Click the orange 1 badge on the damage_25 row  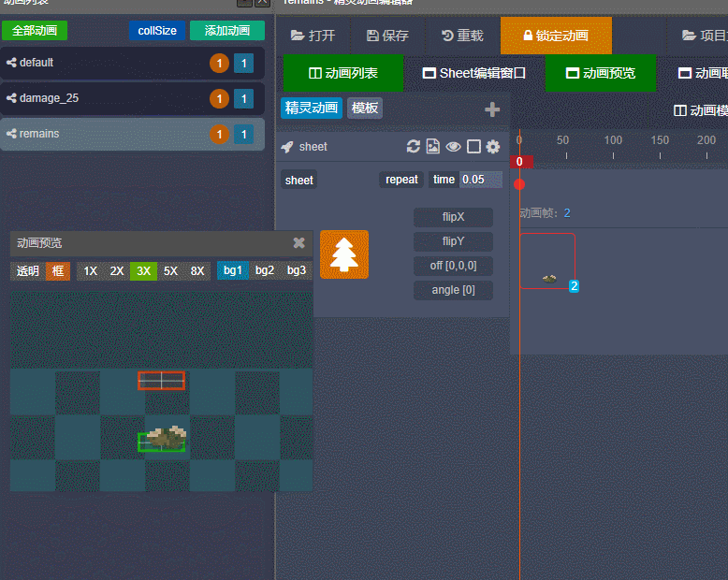(x=219, y=98)
